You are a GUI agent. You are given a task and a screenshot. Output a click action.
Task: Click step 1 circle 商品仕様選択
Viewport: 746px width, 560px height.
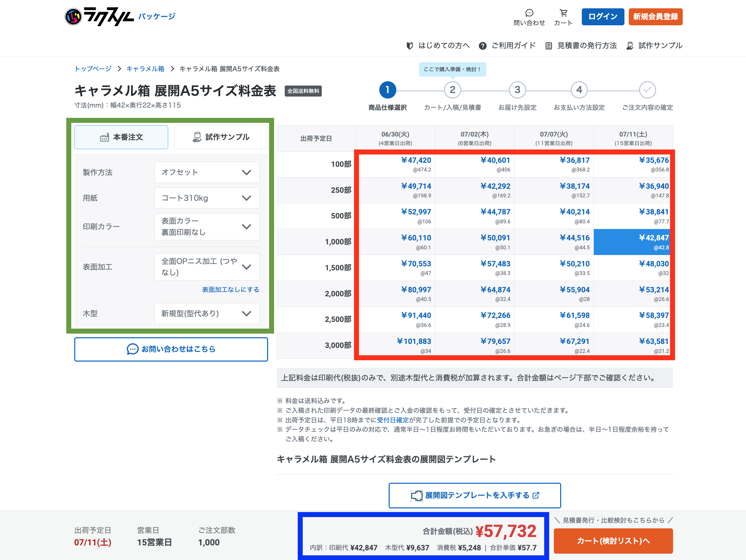click(x=388, y=90)
